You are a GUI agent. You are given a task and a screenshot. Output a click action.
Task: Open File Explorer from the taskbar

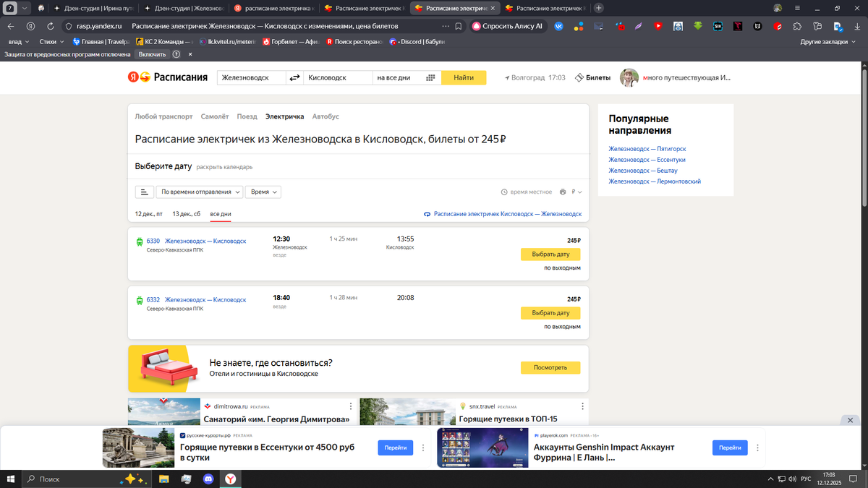pos(164,479)
